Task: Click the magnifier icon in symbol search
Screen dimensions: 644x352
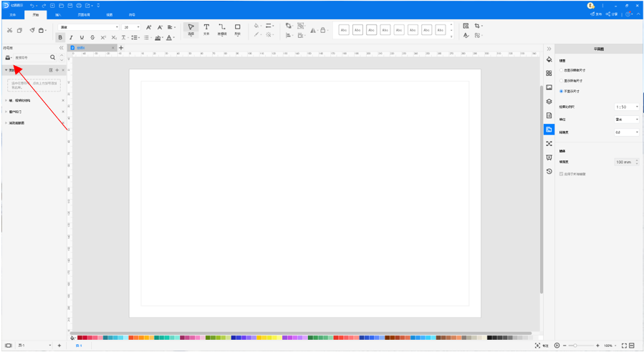Action: [52, 57]
